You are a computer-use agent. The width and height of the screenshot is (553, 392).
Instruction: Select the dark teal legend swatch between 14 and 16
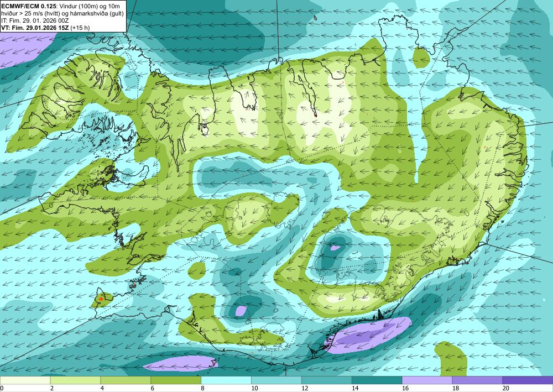pyautogui.click(x=377, y=380)
